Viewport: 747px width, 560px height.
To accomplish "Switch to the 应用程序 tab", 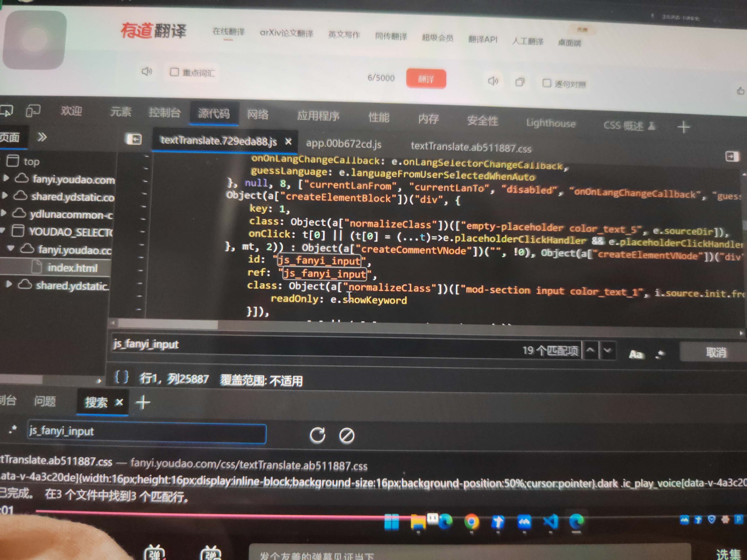I will [x=318, y=116].
